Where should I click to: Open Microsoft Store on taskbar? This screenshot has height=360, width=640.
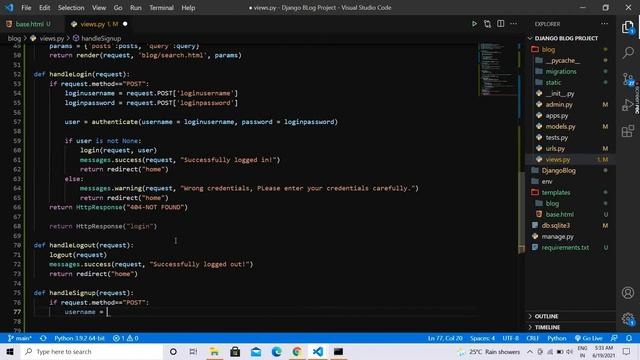pos(235,351)
